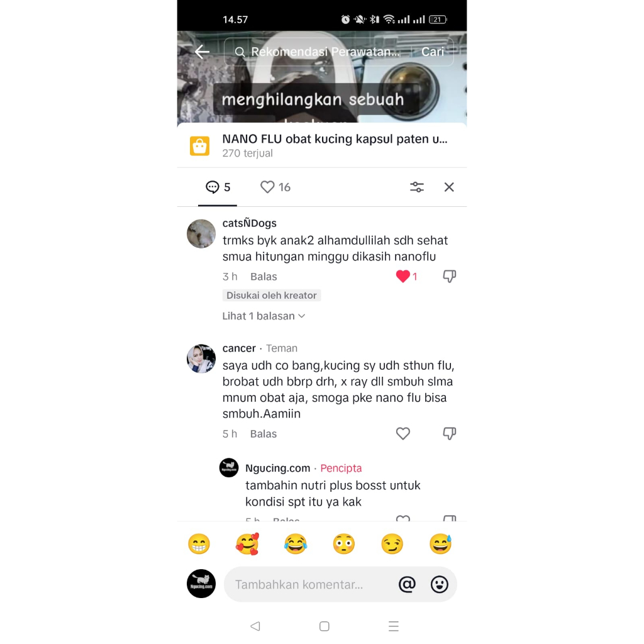The width and height of the screenshot is (644, 644).
Task: Insert the grinning teeth emoji
Action: 199,544
